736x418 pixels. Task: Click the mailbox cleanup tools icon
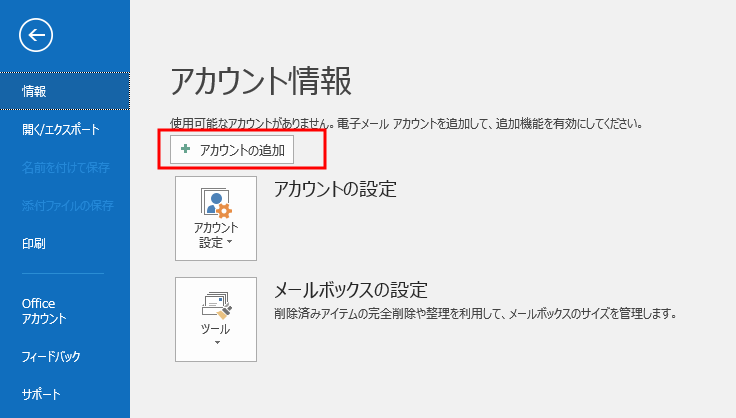click(x=216, y=305)
